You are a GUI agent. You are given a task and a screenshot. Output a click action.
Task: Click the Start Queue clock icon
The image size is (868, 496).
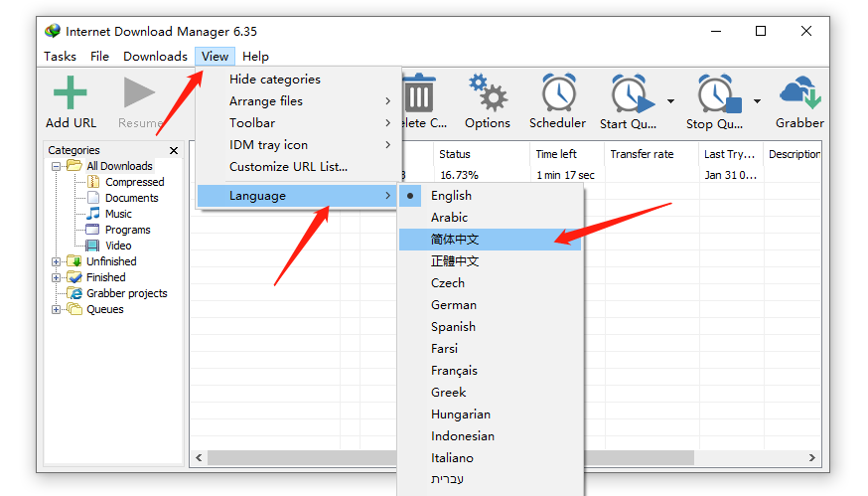(632, 93)
